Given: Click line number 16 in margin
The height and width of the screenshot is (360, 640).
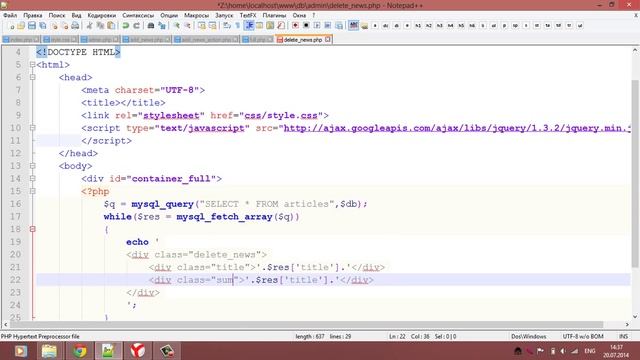Looking at the screenshot, I should click(16, 204).
